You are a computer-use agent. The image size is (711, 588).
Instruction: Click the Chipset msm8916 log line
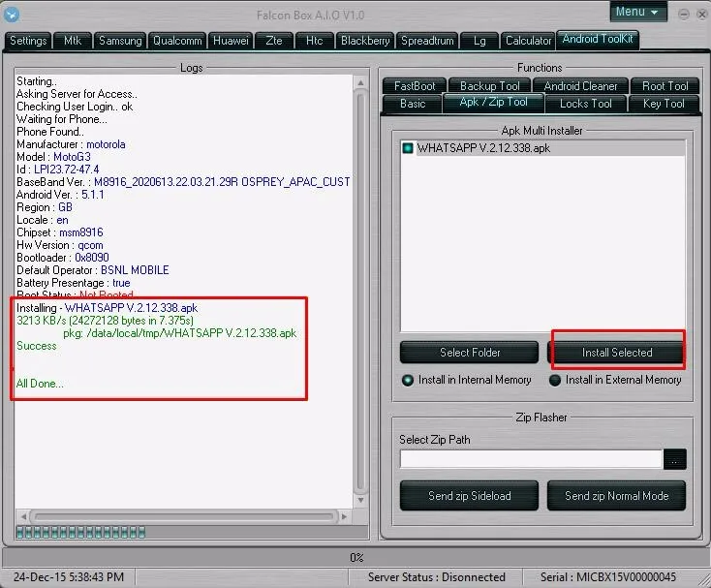point(60,232)
